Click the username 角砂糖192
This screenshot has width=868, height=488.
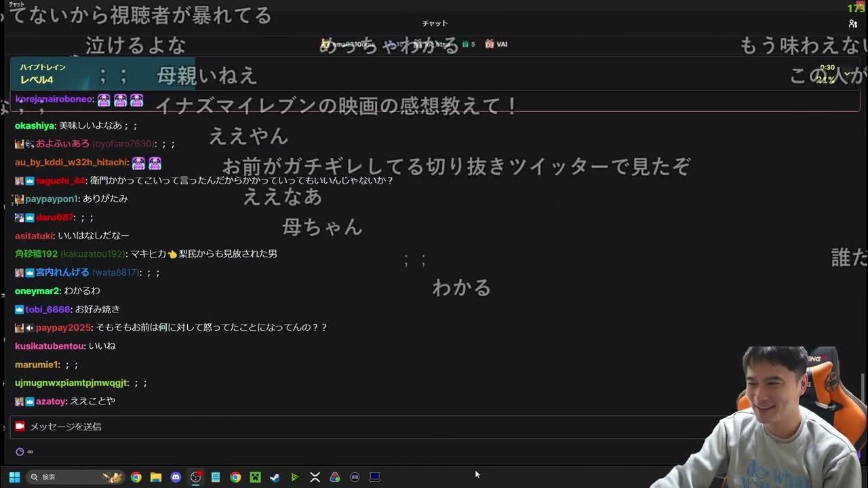[36, 253]
